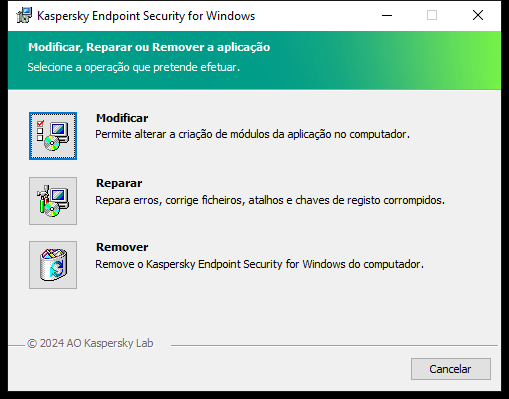The height and width of the screenshot is (399, 509).
Task: Click the 2024 AO Kaspersky Lab copyright text
Action: (x=90, y=343)
